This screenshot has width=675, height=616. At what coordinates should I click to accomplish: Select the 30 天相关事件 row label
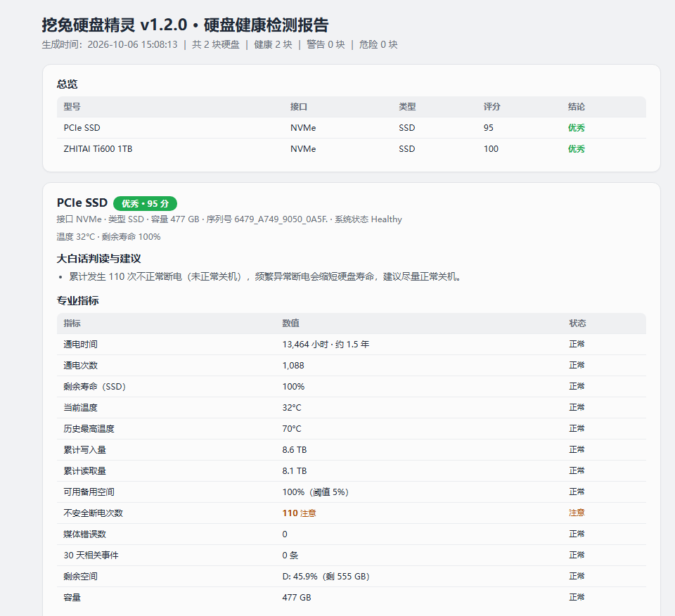coord(91,556)
